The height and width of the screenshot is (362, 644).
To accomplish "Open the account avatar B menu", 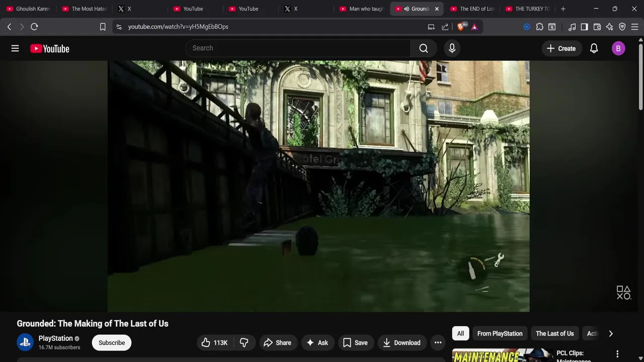I will 618,48.
